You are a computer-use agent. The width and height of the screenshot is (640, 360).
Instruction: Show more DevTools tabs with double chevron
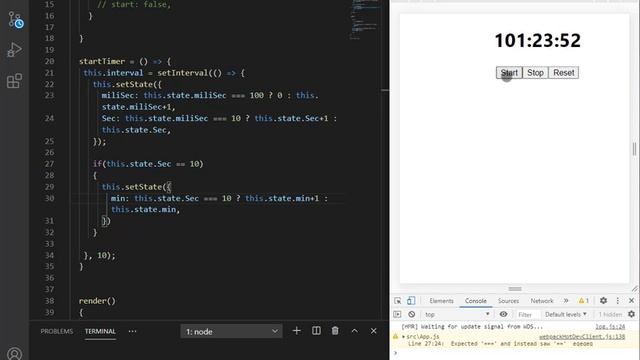tap(566, 301)
